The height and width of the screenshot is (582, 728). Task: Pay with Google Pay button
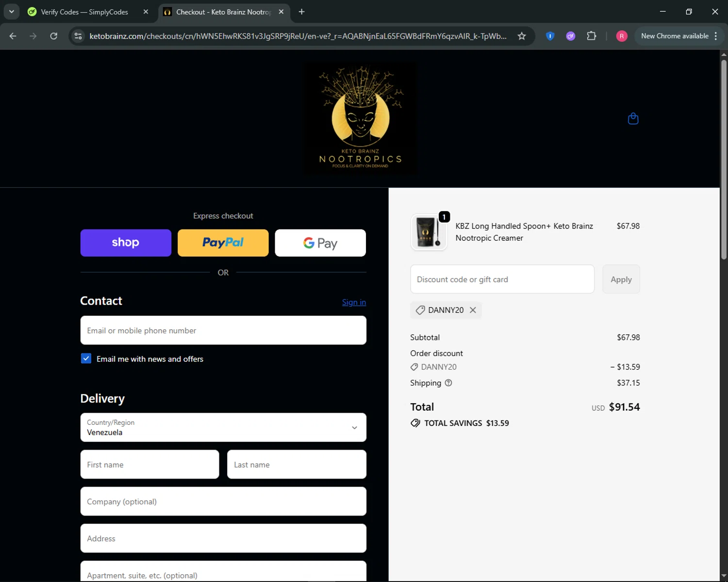[x=320, y=242]
